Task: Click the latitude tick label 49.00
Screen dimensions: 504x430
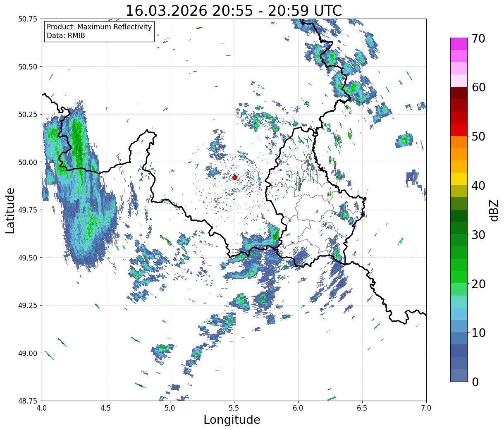Action: click(28, 353)
